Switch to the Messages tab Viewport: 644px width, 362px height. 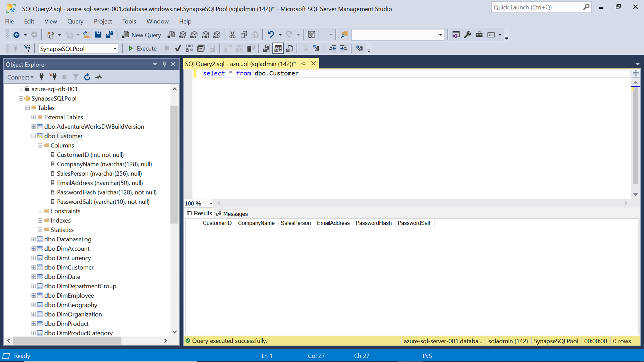(x=232, y=214)
